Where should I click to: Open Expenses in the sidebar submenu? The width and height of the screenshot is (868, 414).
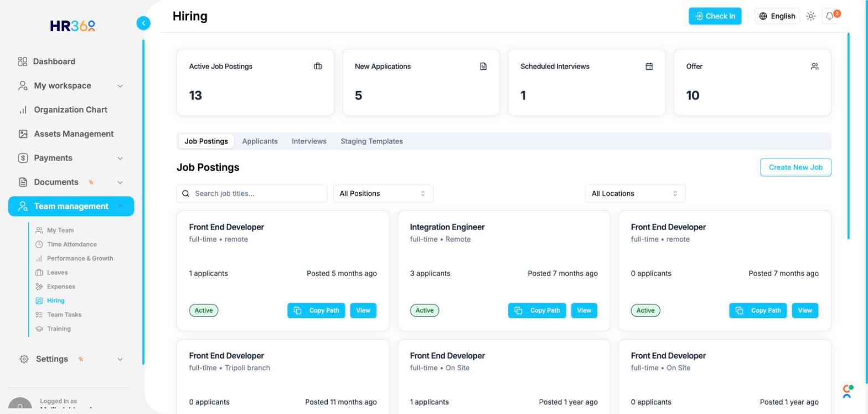click(x=61, y=287)
